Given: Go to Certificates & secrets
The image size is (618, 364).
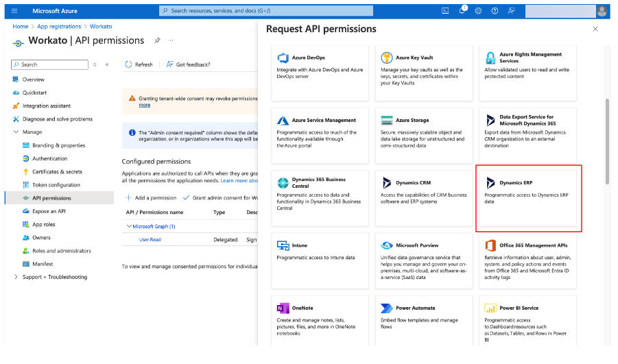Looking at the screenshot, I should (57, 172).
